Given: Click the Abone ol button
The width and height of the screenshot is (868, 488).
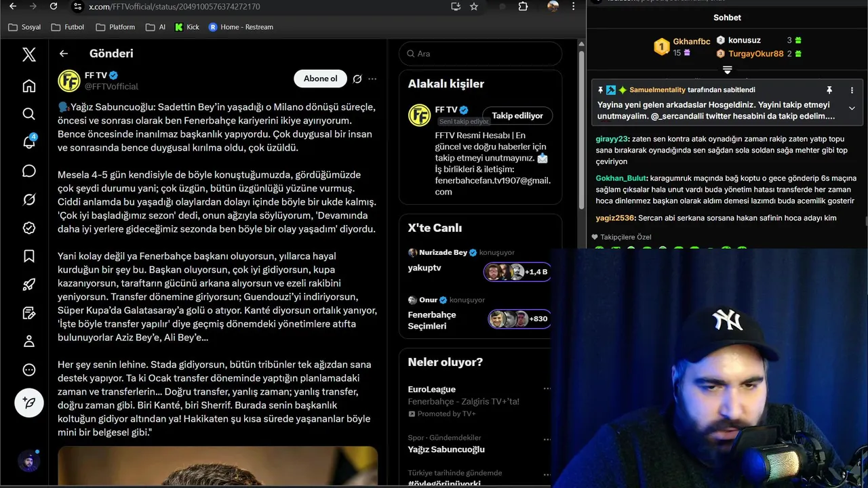Looking at the screenshot, I should (x=320, y=79).
